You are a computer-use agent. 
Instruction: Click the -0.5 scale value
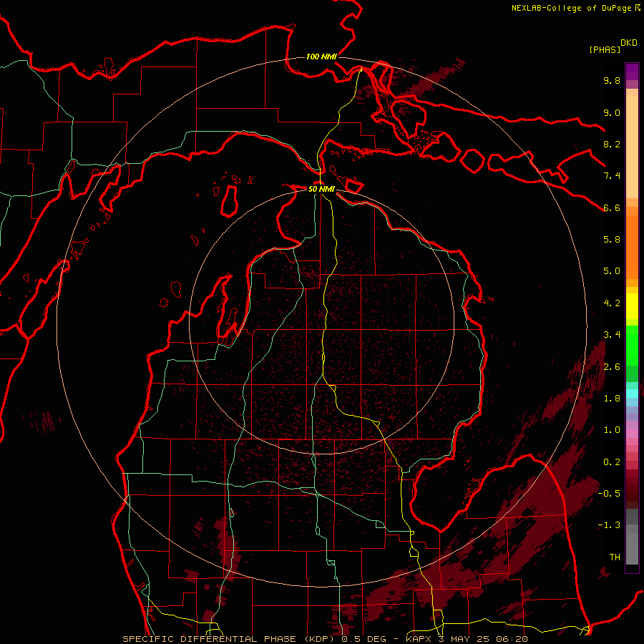point(609,494)
